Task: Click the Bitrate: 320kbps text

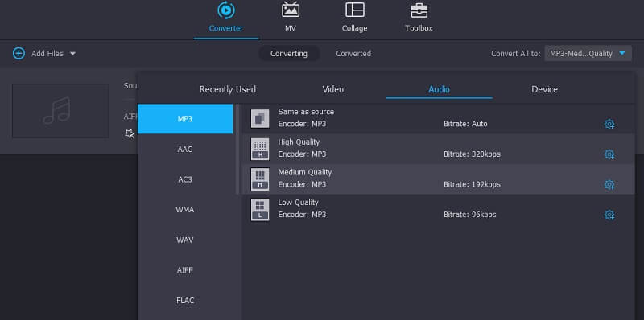Action: 472,154
